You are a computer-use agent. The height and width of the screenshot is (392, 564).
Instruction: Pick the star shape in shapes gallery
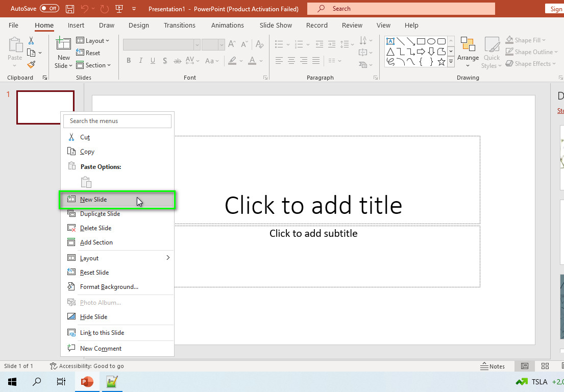click(x=442, y=62)
